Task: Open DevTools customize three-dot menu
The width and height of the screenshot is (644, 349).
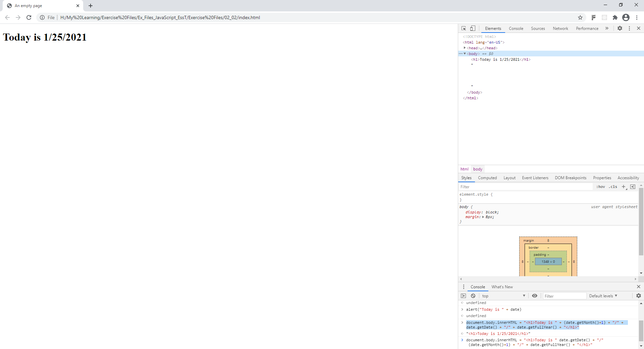Action: click(x=629, y=29)
